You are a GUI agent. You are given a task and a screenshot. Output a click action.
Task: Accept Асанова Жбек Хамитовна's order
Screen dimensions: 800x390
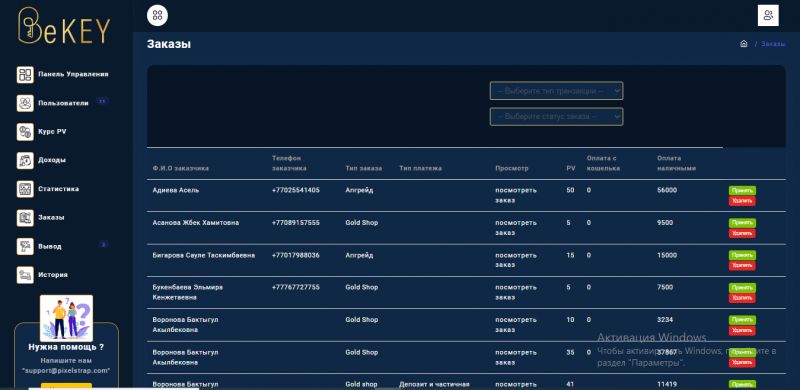click(x=742, y=223)
